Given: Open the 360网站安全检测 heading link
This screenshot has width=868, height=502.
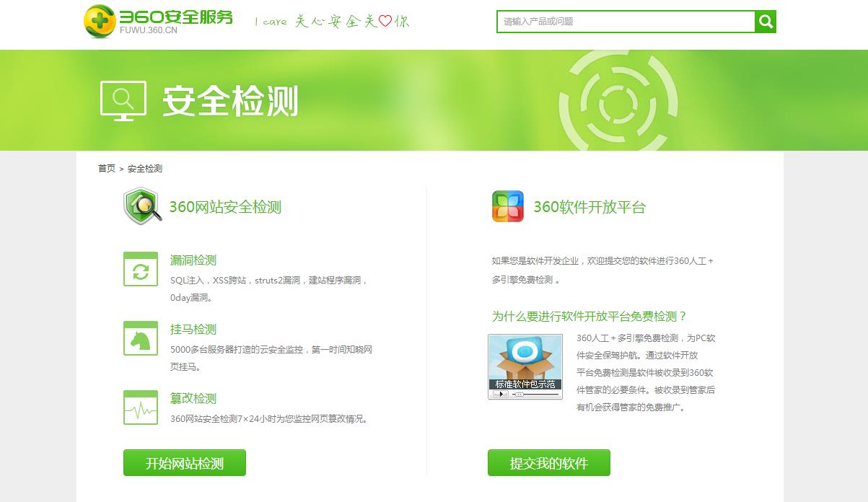Looking at the screenshot, I should coord(225,208).
